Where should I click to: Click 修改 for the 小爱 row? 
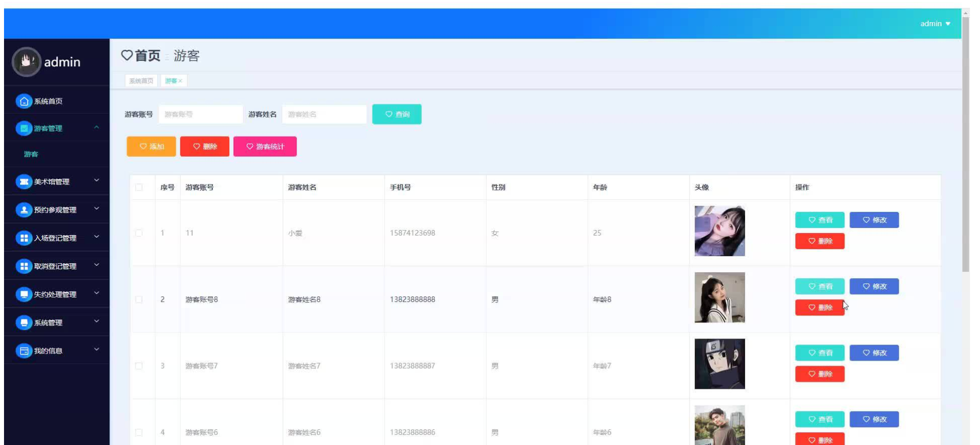click(x=874, y=220)
